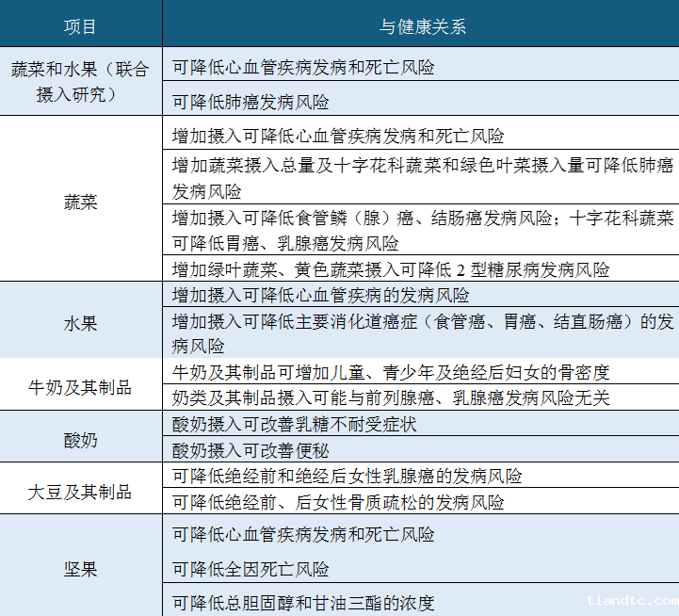Viewport: 679px width, 616px height.
Task: Select the 蔬菜 category cell
Action: click(x=80, y=203)
